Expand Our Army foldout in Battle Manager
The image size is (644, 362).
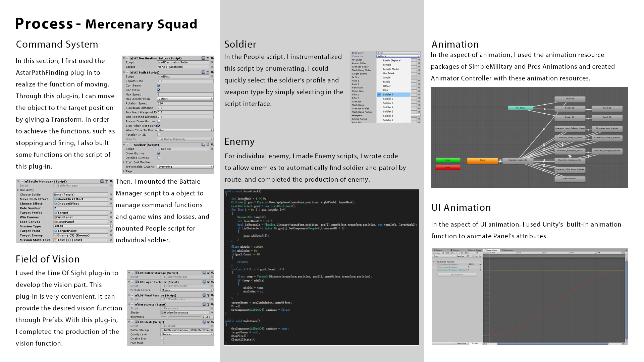click(18, 190)
